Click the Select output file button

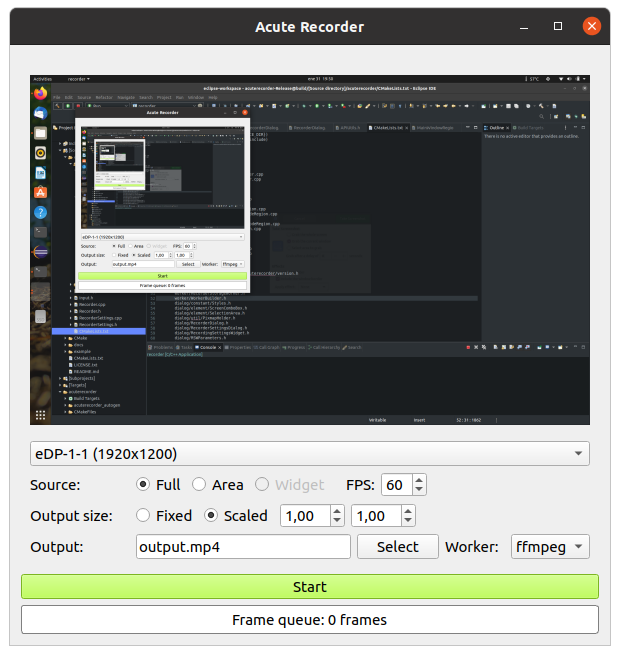tap(398, 546)
